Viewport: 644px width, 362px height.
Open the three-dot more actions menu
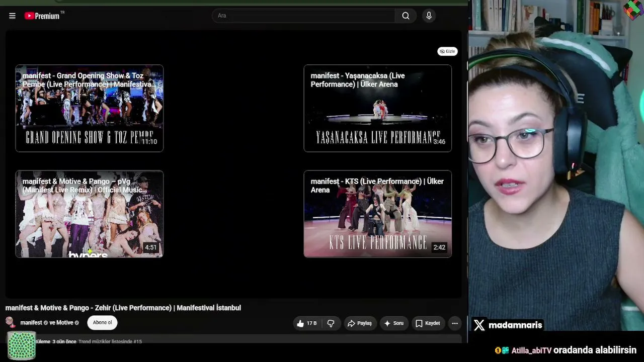pos(455,323)
